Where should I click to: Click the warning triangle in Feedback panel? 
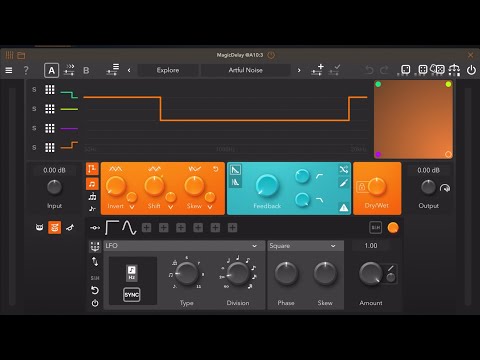(x=344, y=208)
